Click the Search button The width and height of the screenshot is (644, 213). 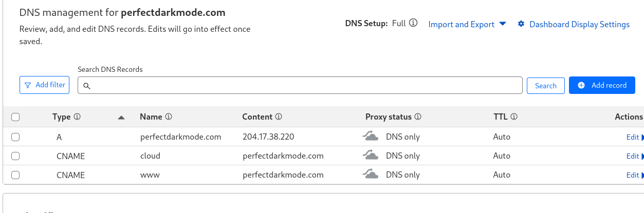pyautogui.click(x=546, y=86)
